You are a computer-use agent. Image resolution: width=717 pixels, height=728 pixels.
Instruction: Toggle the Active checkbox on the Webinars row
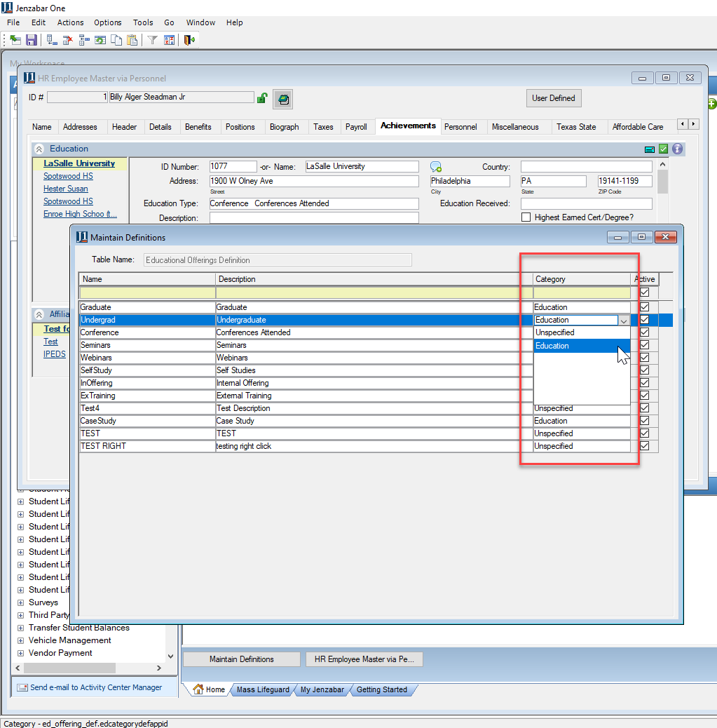(x=644, y=357)
